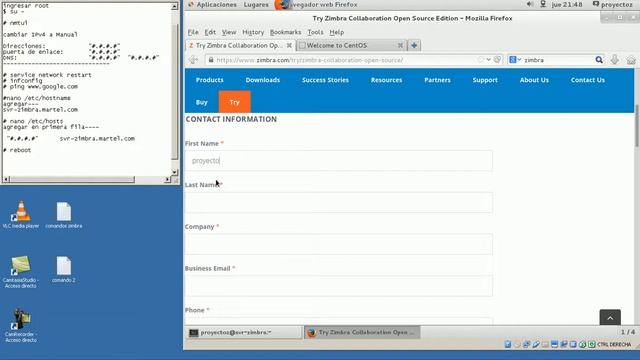Open Camtasia Studio desktop shortcut
The height and width of the screenshot is (360, 640).
point(20,271)
